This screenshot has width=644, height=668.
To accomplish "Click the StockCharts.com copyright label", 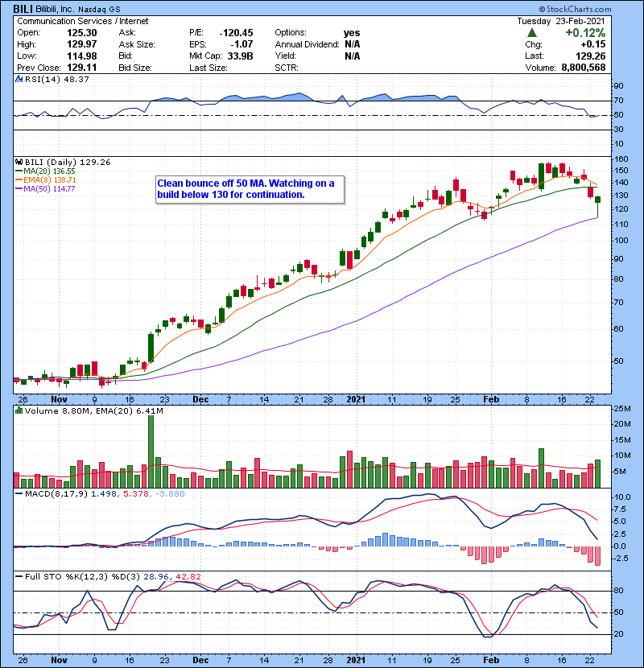I will [575, 9].
